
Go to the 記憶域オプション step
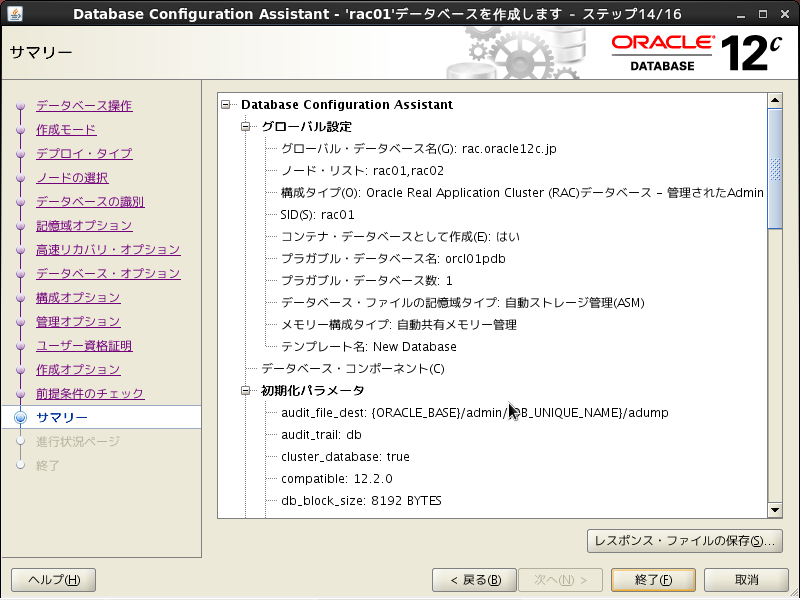[84, 226]
